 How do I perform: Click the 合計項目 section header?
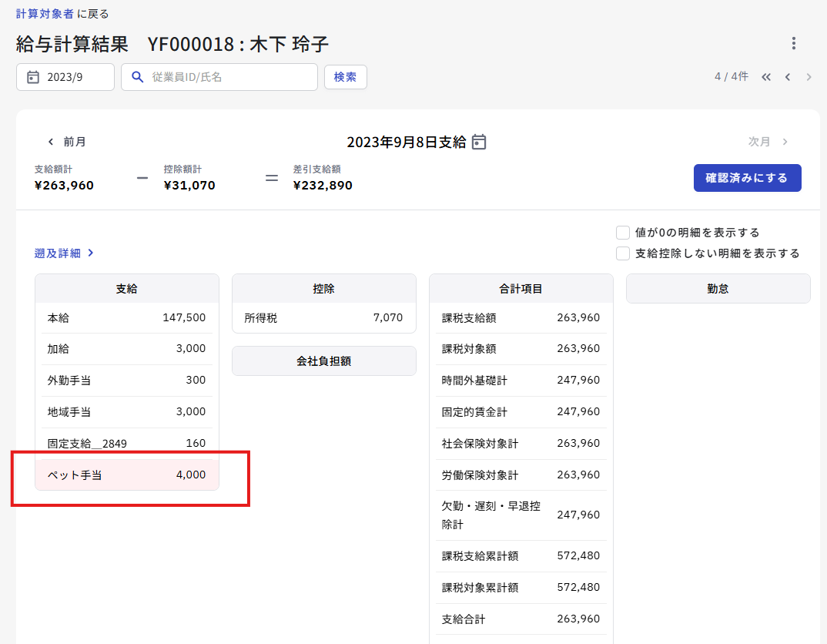click(x=521, y=289)
